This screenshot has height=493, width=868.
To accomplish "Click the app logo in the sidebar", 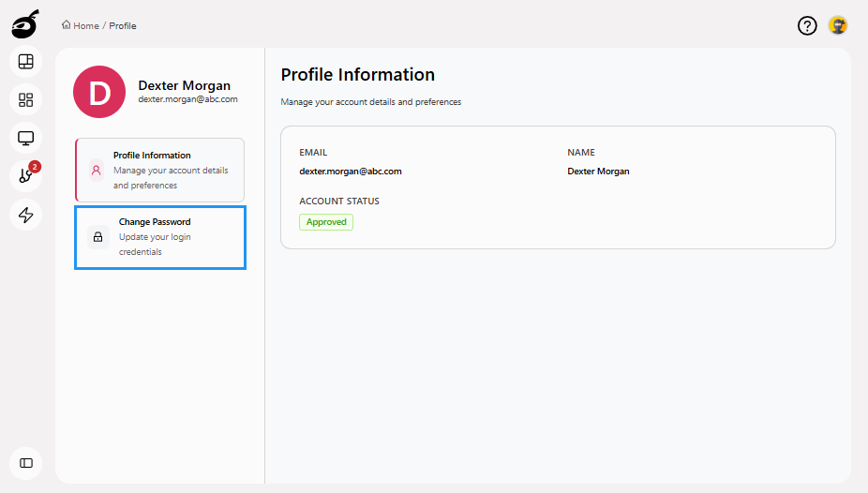I will (25, 24).
